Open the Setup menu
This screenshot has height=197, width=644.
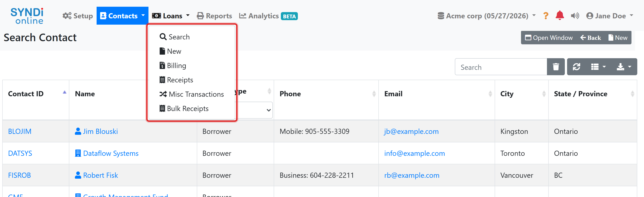[78, 16]
